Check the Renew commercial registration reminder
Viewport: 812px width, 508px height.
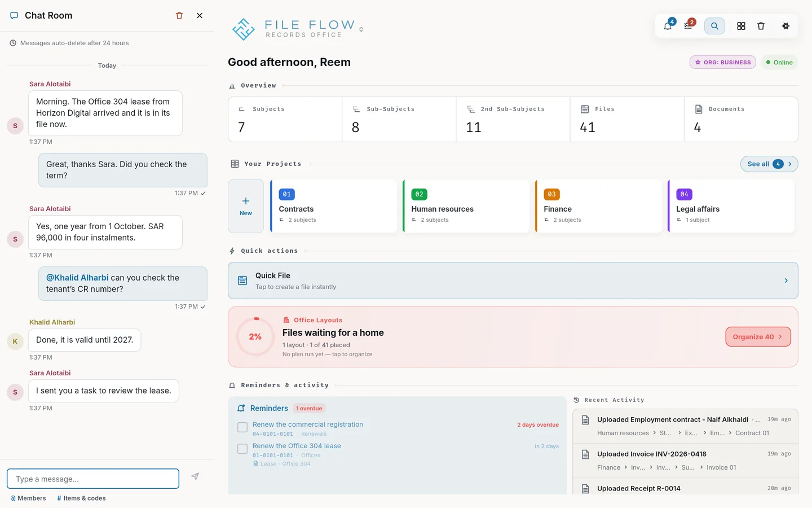[242, 428]
